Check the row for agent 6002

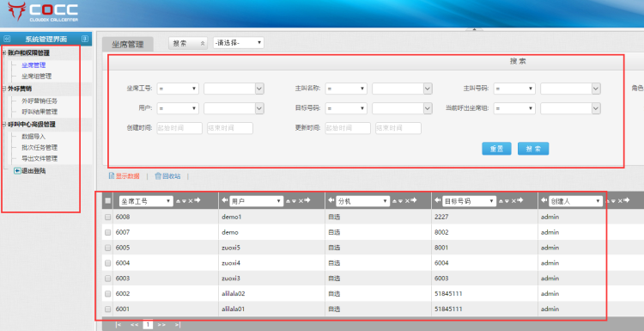click(107, 293)
